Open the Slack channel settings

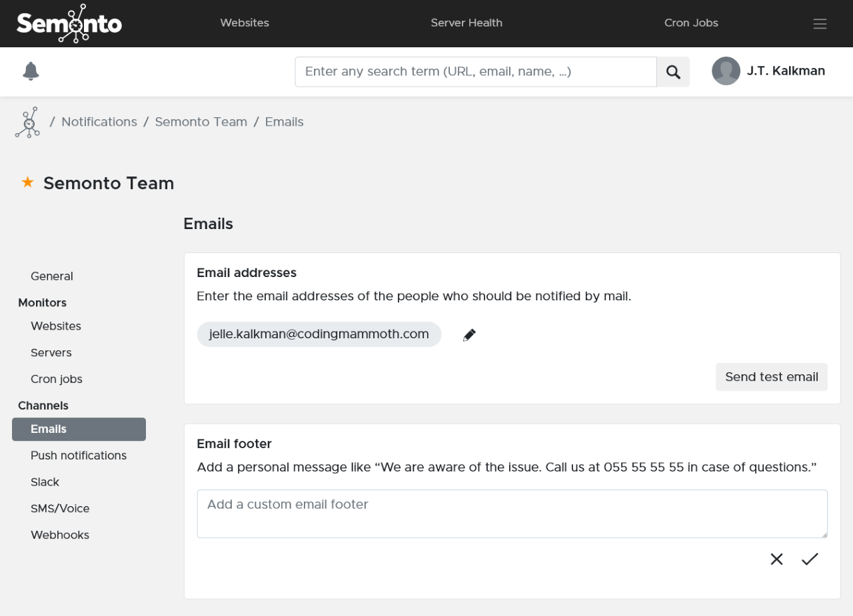click(x=45, y=482)
